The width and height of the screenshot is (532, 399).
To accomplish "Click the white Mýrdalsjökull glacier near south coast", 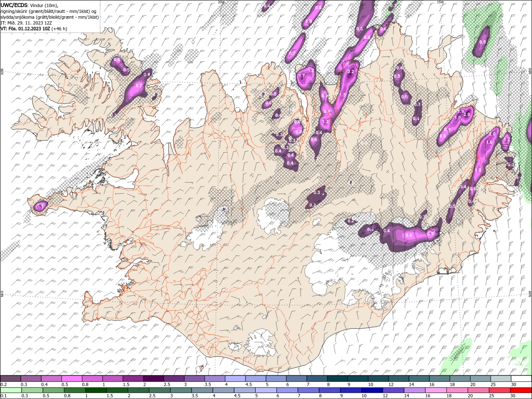I will click(x=260, y=343).
